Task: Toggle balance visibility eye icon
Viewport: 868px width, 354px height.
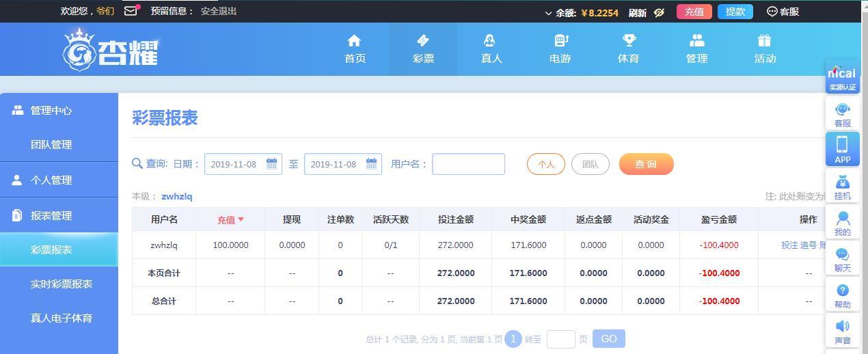Action: point(660,12)
